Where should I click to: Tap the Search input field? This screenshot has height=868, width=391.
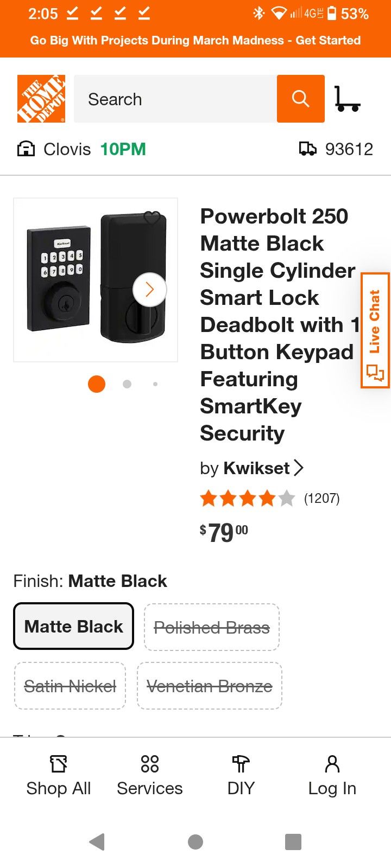click(x=175, y=99)
